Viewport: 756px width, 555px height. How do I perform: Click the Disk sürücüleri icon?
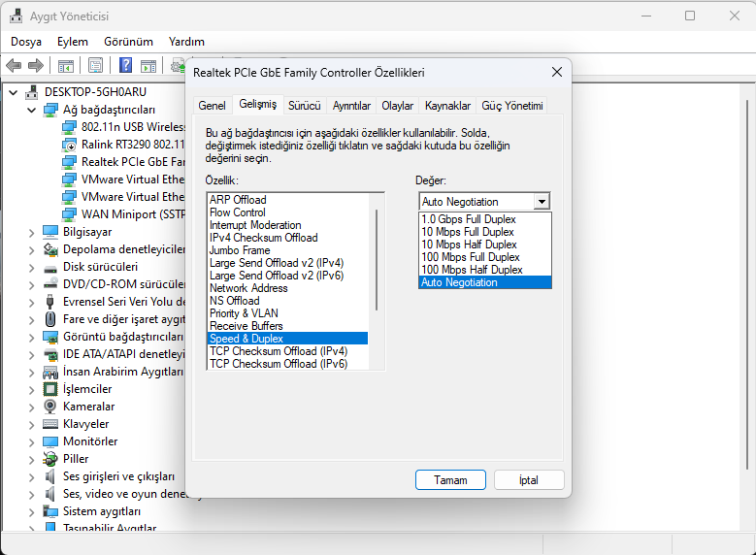pos(50,267)
